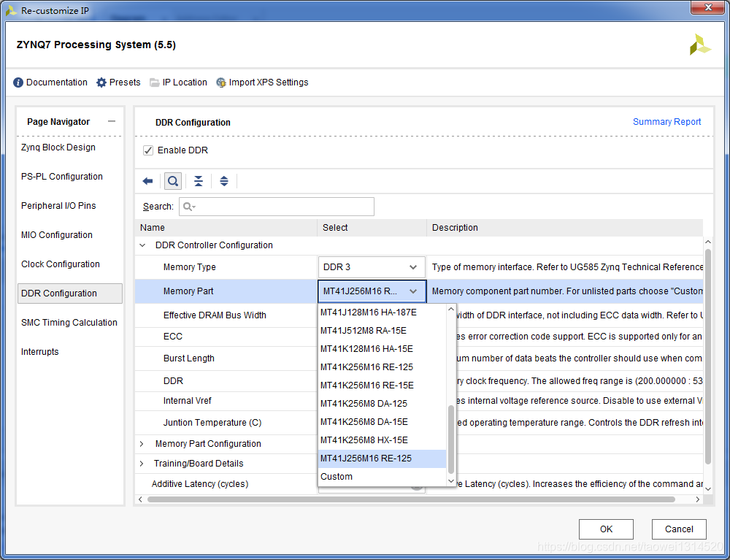Viewport: 730px width, 560px height.
Task: Click the Name column header
Action: (226, 228)
